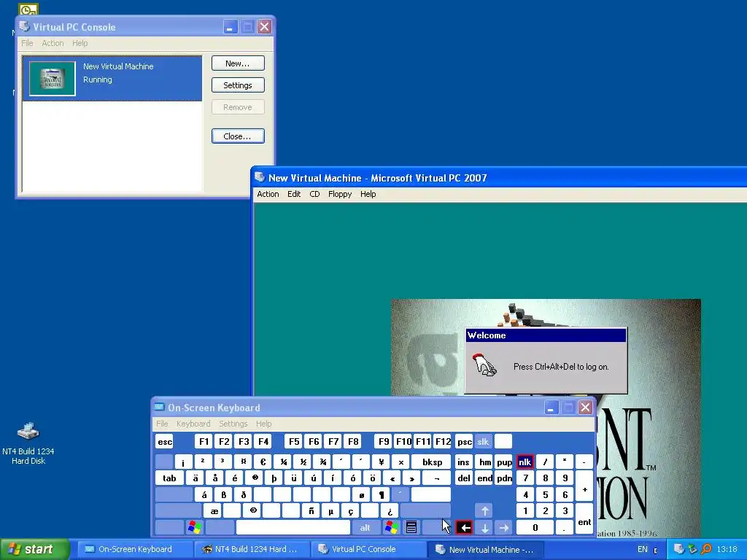The image size is (747, 560).
Task: Select the New Virtual Machine thumbnail in console
Action: [53, 79]
